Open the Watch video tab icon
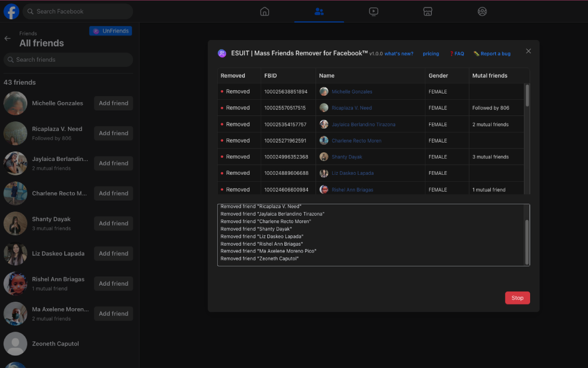588x368 pixels. pyautogui.click(x=373, y=11)
